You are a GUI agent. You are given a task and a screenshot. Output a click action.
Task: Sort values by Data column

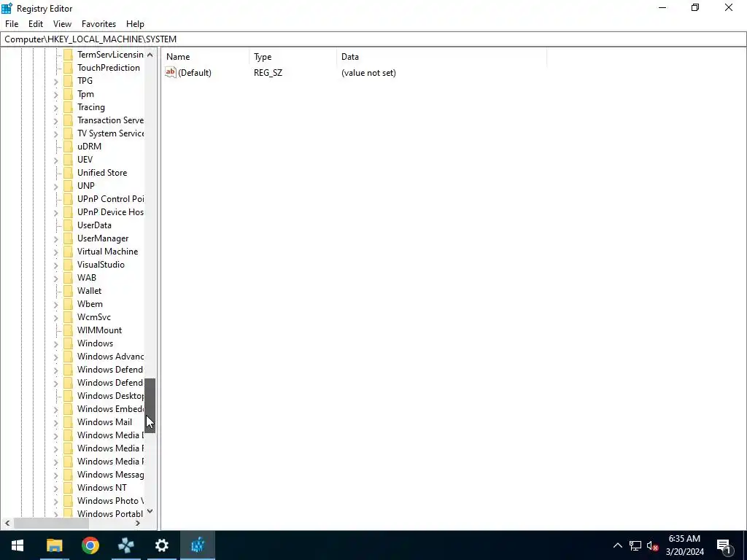[441, 57]
